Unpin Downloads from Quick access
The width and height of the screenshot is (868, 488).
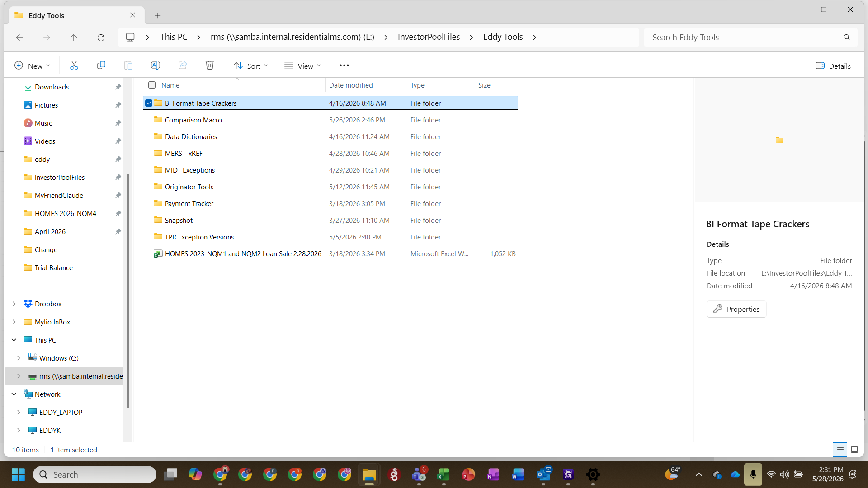(118, 87)
